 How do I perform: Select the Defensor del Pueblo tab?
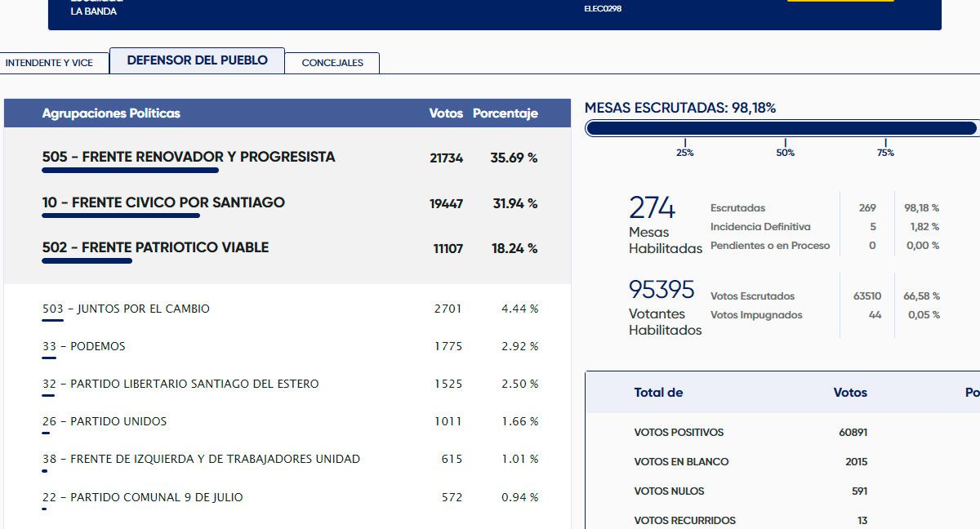pyautogui.click(x=197, y=60)
